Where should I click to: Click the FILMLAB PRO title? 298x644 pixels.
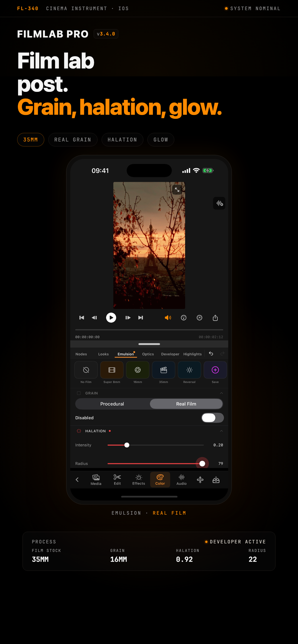[x=53, y=34]
